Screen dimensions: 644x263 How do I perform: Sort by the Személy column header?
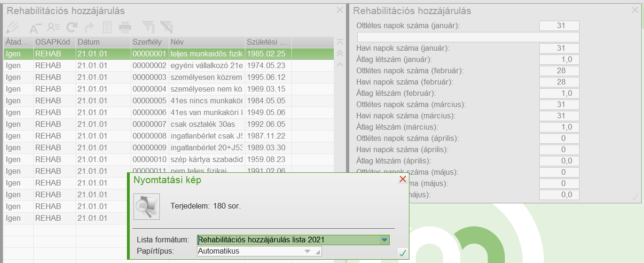(x=150, y=42)
